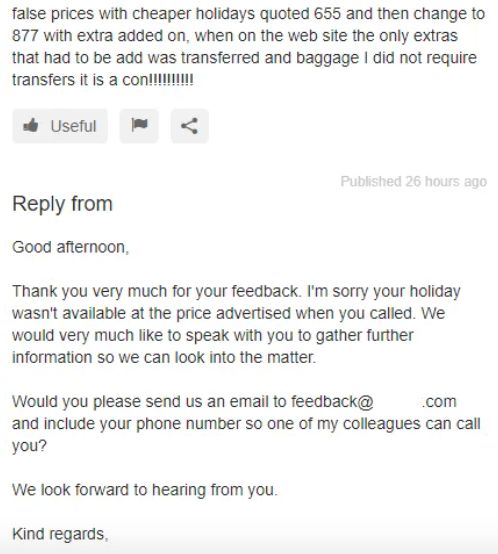498x554 pixels.
Task: Click the 'Published 26 hours ago' timestamp
Action: coord(414,182)
